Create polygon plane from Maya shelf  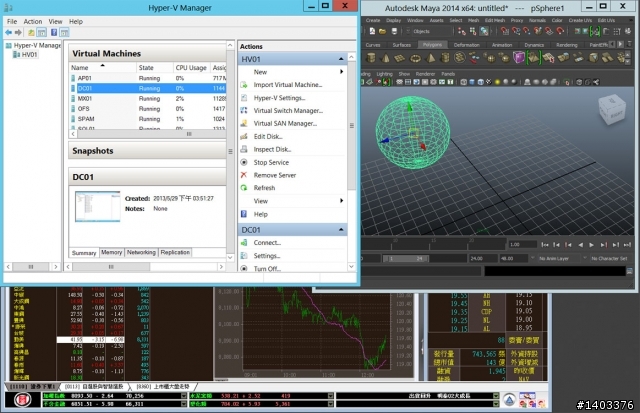coord(400,58)
